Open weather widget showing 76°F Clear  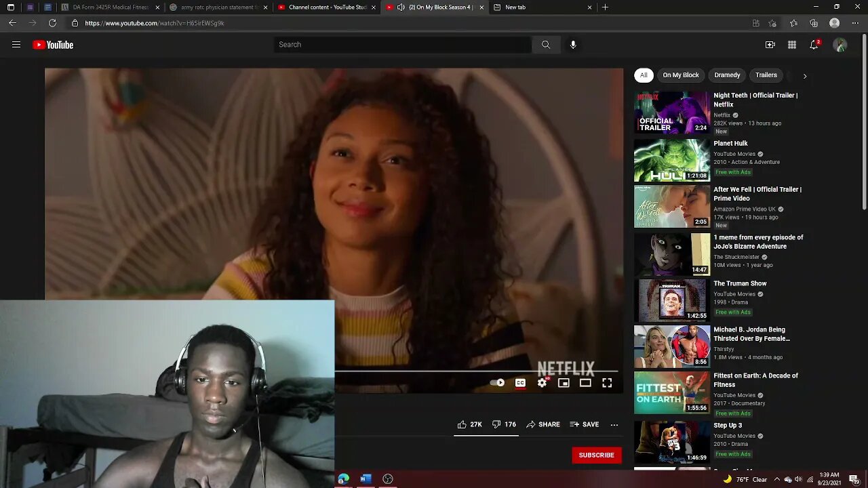click(745, 480)
